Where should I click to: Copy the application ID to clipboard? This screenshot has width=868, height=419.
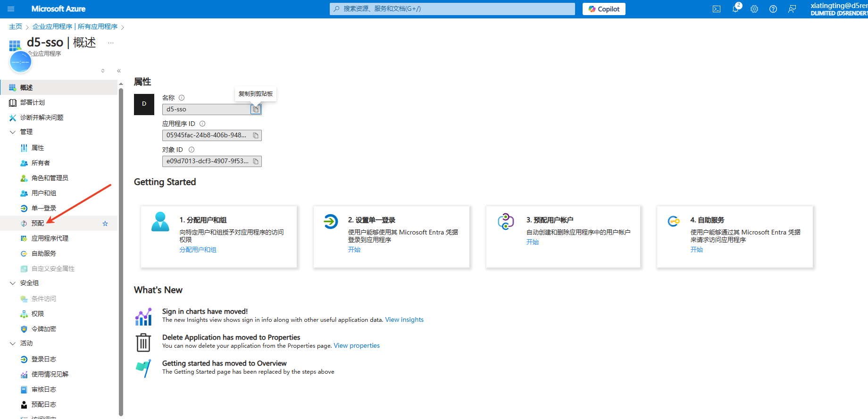[x=256, y=135]
